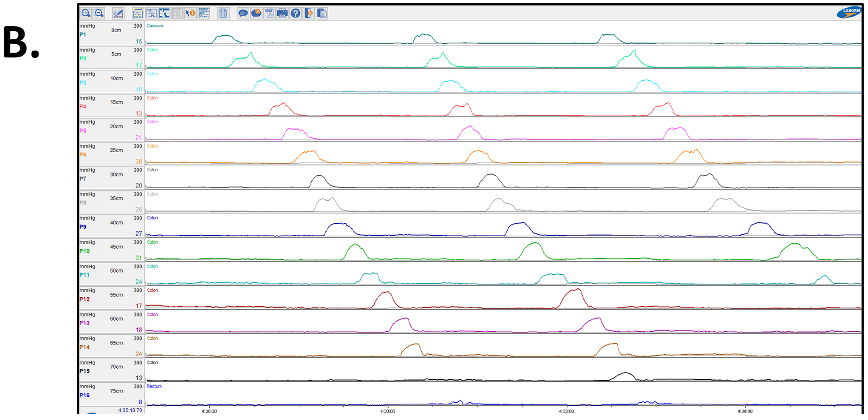The width and height of the screenshot is (868, 420).
Task: Click the printer icon to print
Action: (282, 13)
